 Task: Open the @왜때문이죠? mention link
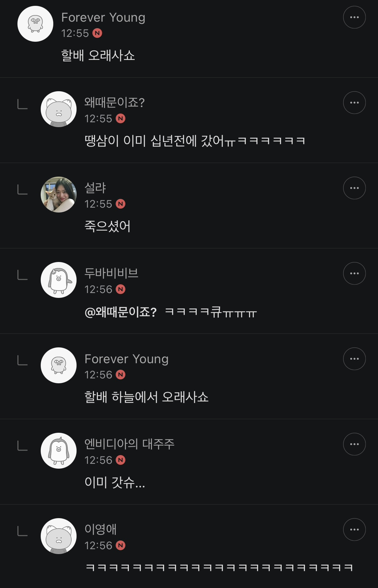tap(120, 312)
